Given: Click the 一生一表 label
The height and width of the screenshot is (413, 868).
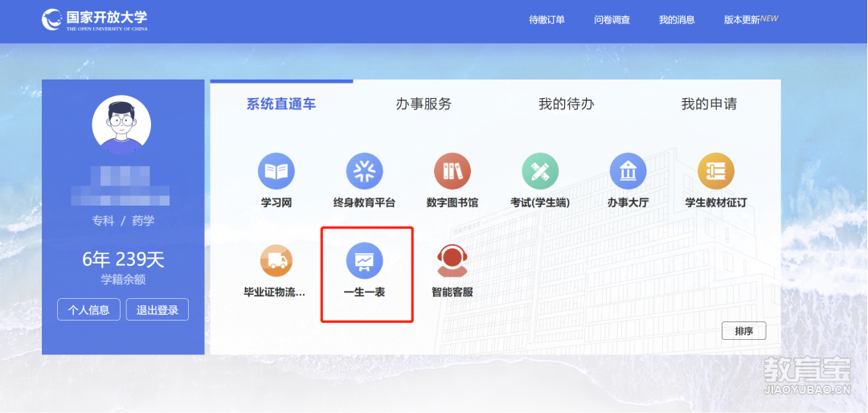Looking at the screenshot, I should 364,292.
